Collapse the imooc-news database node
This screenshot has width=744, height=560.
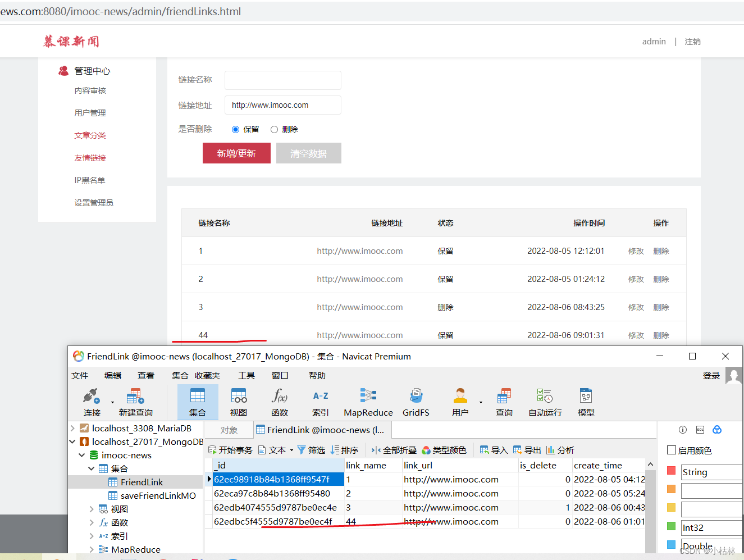[x=82, y=456]
